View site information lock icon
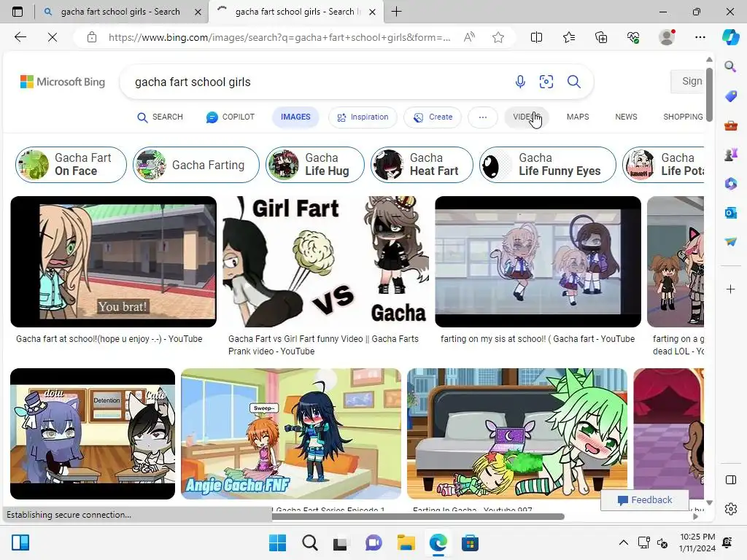The image size is (747, 560). coord(92,37)
